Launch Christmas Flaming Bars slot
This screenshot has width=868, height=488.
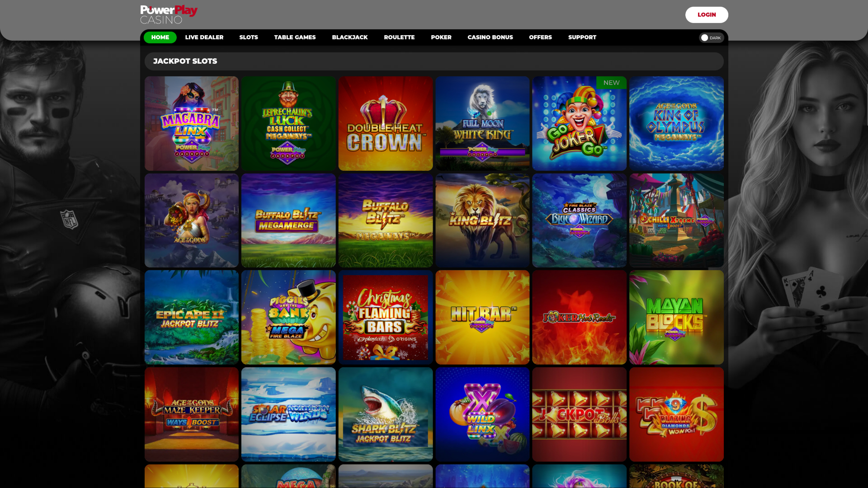click(385, 317)
